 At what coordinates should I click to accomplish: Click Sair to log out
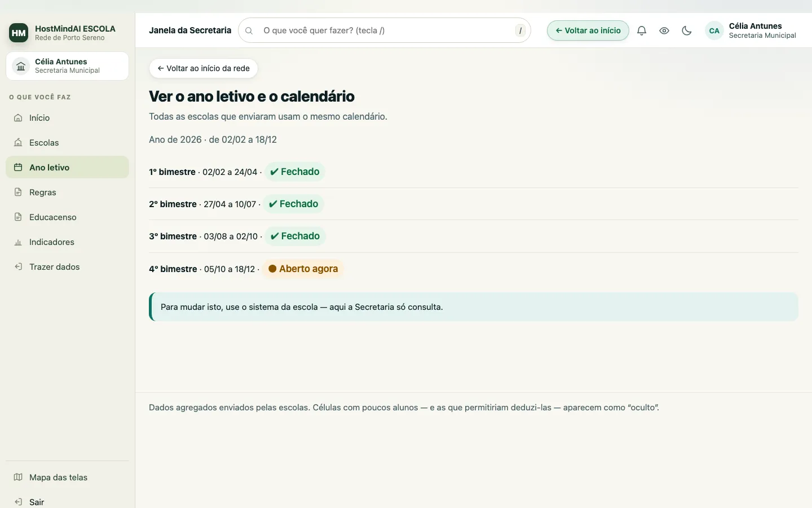pyautogui.click(x=67, y=502)
